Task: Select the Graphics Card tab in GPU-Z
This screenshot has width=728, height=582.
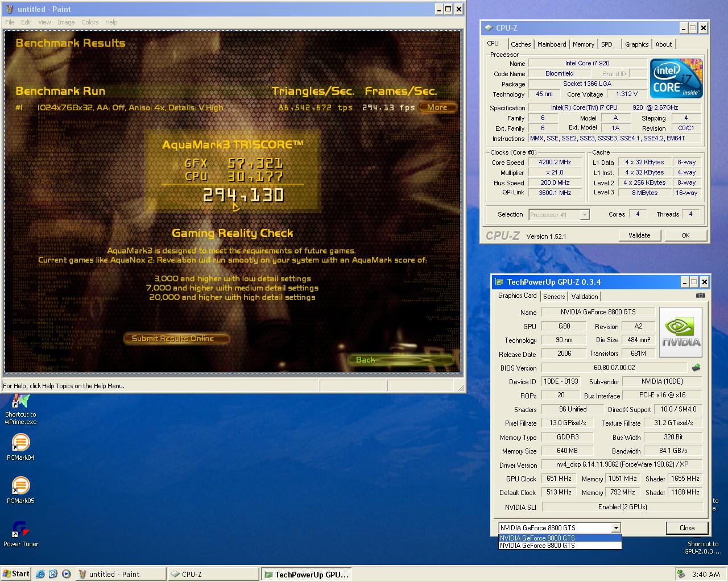Action: coord(517,296)
